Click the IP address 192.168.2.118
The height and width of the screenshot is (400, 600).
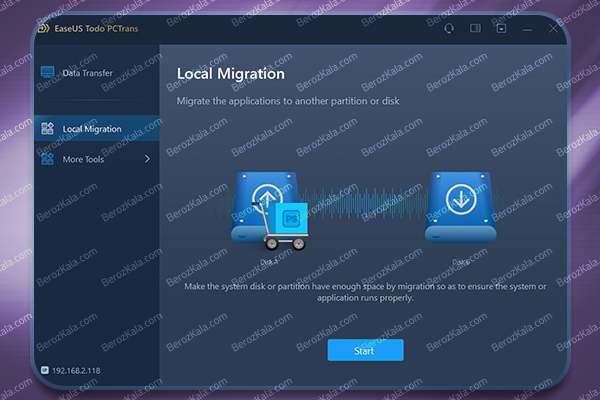(76, 371)
